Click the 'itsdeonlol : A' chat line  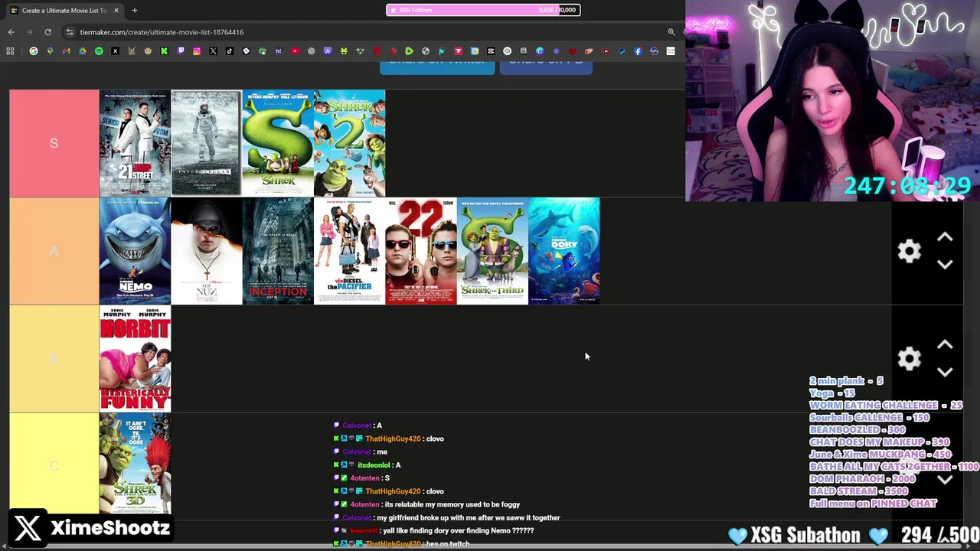367,465
